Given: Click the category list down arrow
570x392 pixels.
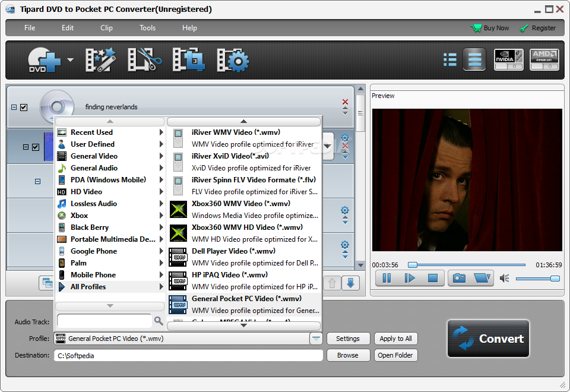Looking at the screenshot, I should [110, 306].
